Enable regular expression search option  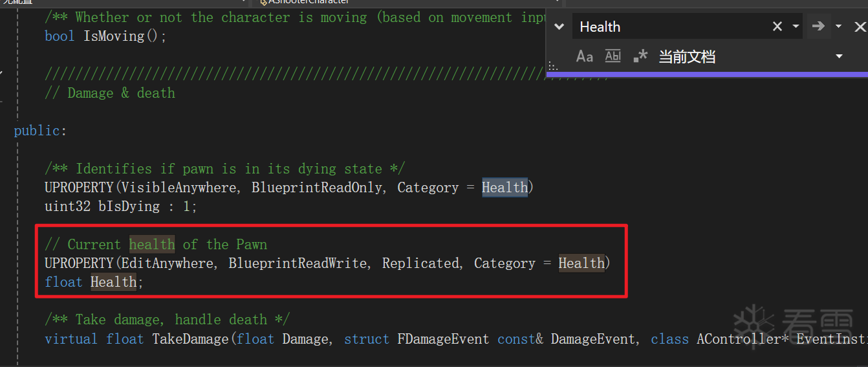(640, 57)
